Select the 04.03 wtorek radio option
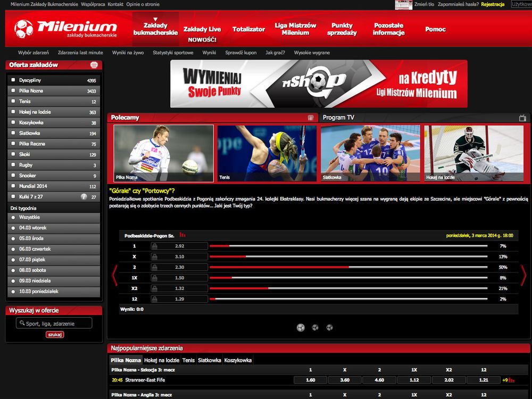Viewport: 532px width, 399px height. 13,228
